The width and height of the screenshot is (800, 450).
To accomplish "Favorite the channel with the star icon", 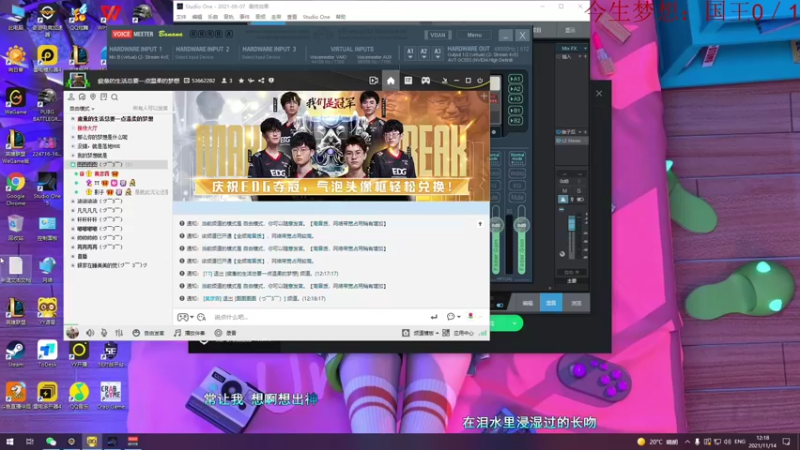I will 241,81.
